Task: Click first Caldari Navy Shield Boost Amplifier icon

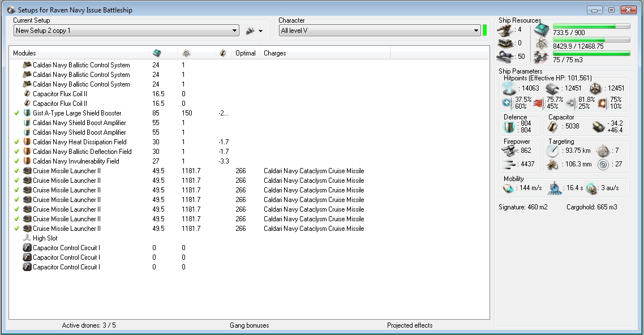Action: 27,122
